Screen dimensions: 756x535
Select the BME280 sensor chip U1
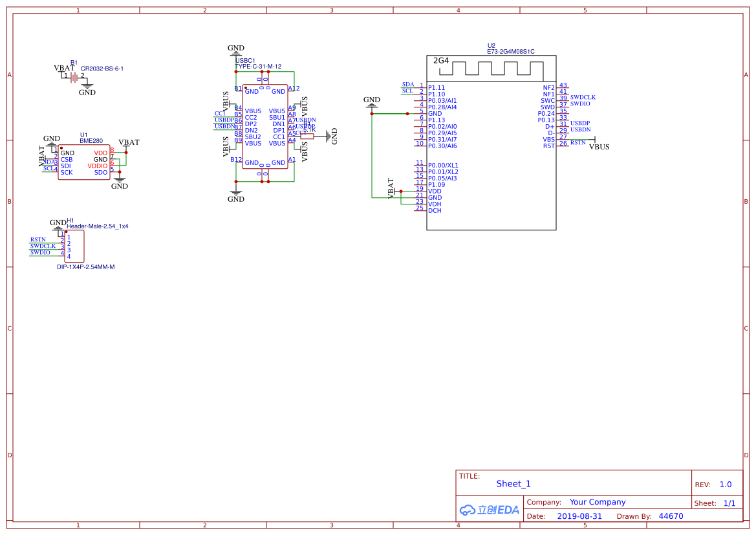pos(83,162)
